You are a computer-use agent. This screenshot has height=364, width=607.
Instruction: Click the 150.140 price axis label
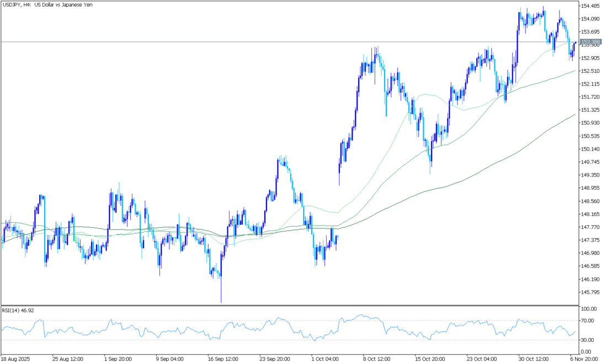(591, 149)
